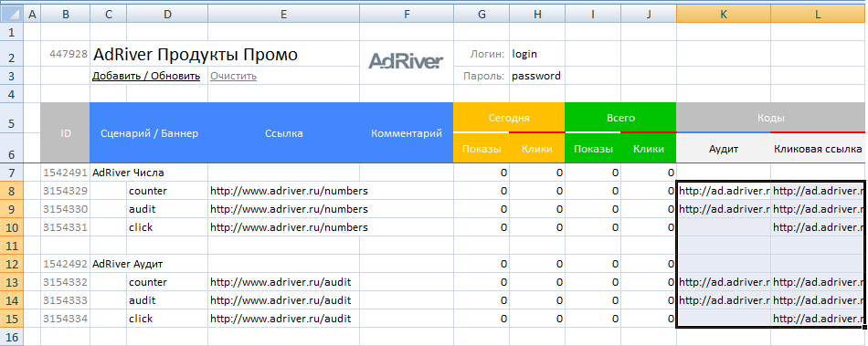868x346 pixels.
Task: Select ID cell 1542492
Action: click(x=65, y=264)
